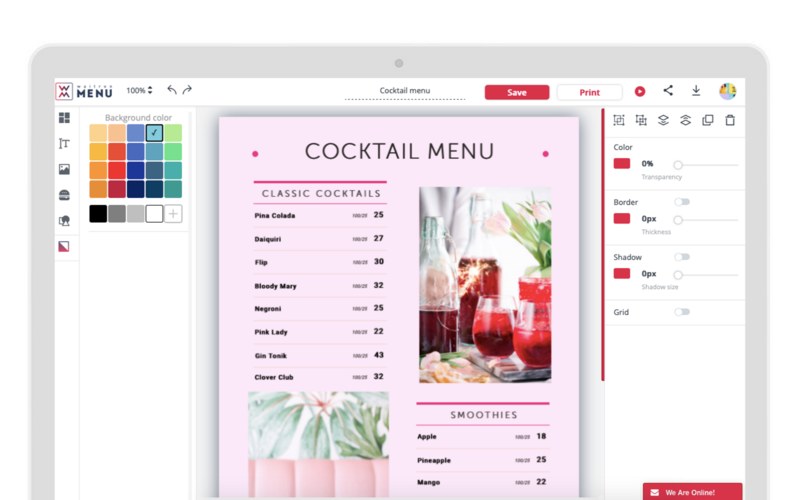Open the Border color swatch
The width and height of the screenshot is (800, 500).
[621, 218]
